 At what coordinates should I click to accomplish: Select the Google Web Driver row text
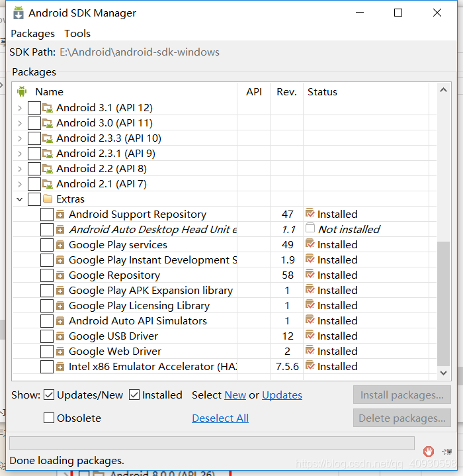tap(115, 352)
